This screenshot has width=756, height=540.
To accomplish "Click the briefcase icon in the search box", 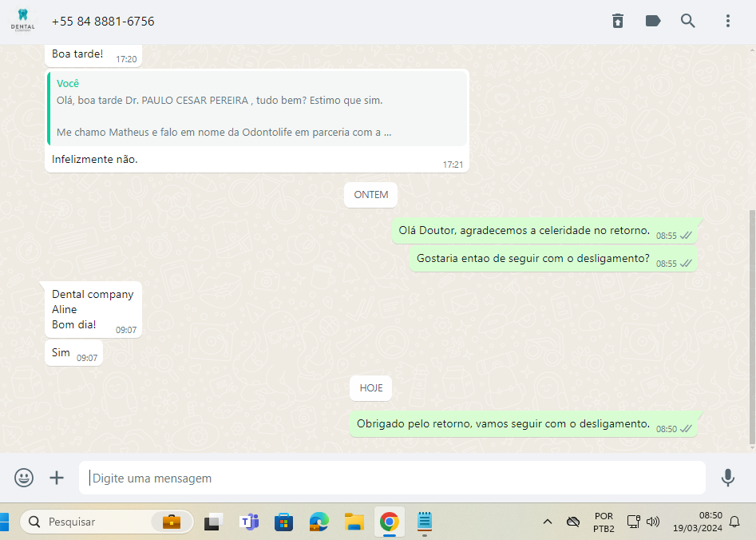I will [x=171, y=522].
